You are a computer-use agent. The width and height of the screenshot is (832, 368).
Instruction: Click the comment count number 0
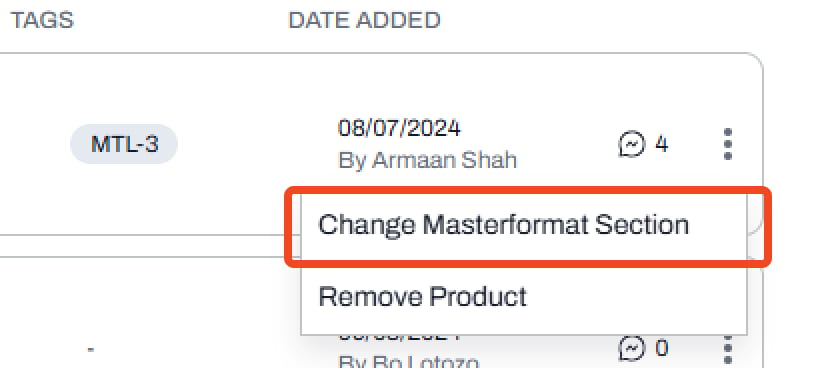661,348
